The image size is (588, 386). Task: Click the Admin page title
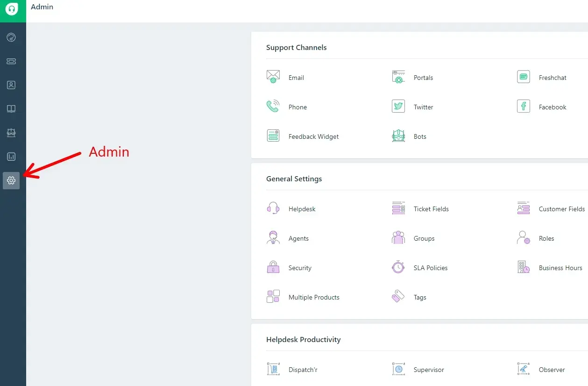[42, 7]
